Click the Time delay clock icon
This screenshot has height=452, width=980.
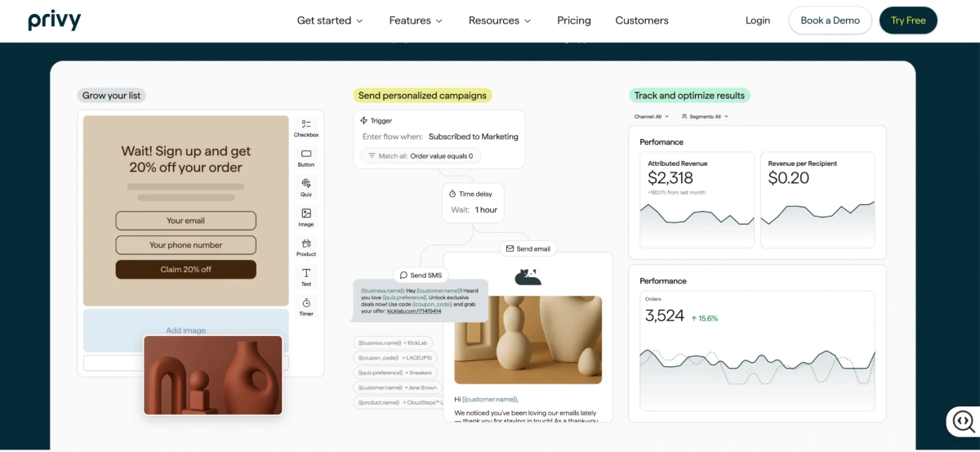click(x=452, y=194)
